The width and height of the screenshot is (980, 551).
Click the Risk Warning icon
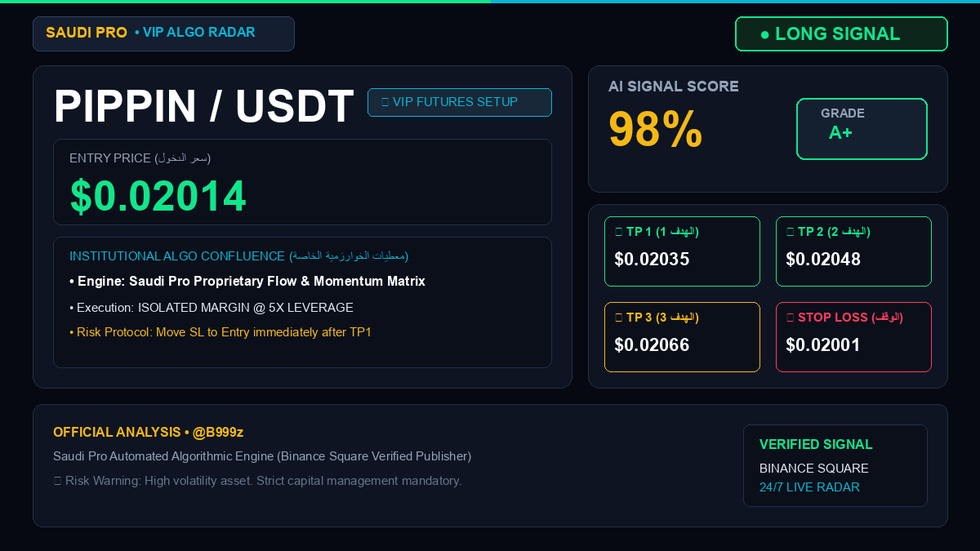point(57,481)
